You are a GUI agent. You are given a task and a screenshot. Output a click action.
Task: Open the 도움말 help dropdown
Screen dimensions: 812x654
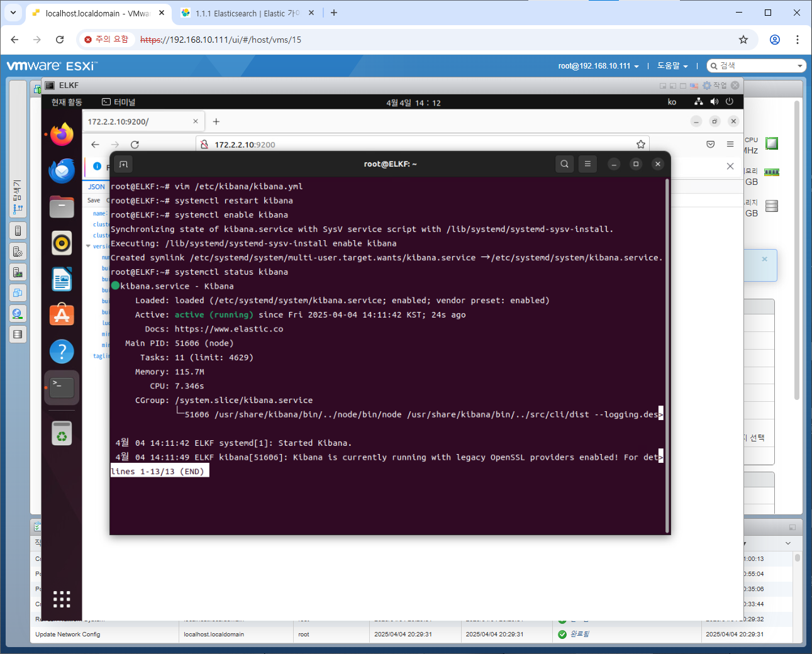click(x=672, y=66)
